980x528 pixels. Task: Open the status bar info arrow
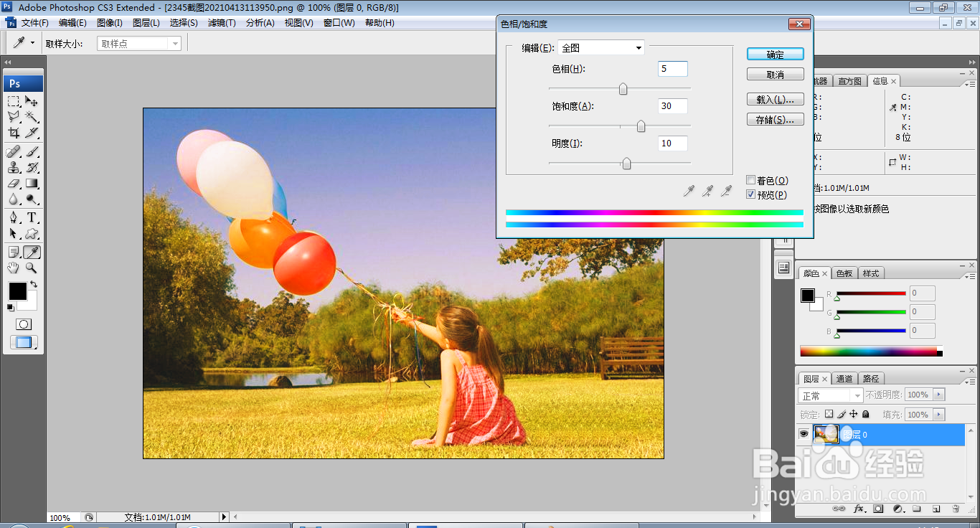(x=224, y=517)
